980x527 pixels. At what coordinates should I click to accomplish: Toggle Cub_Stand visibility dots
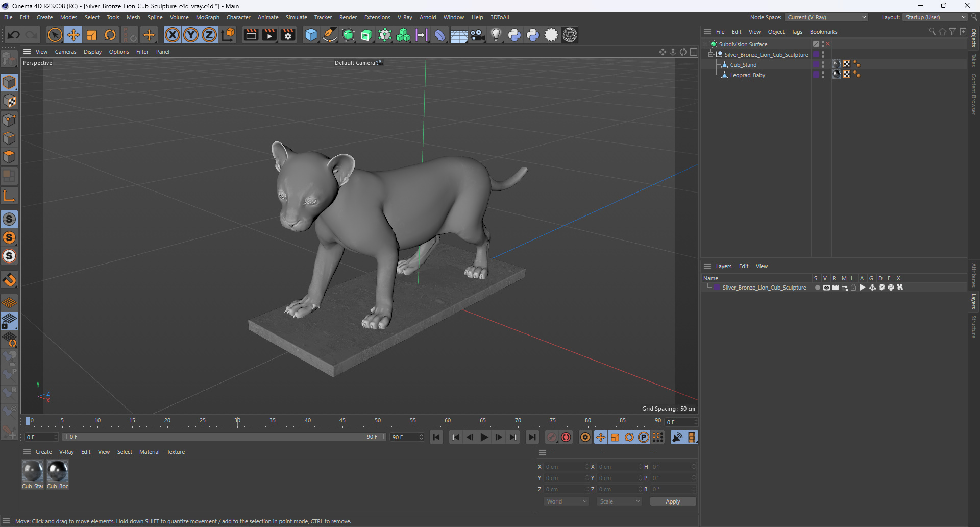pyautogui.click(x=823, y=65)
